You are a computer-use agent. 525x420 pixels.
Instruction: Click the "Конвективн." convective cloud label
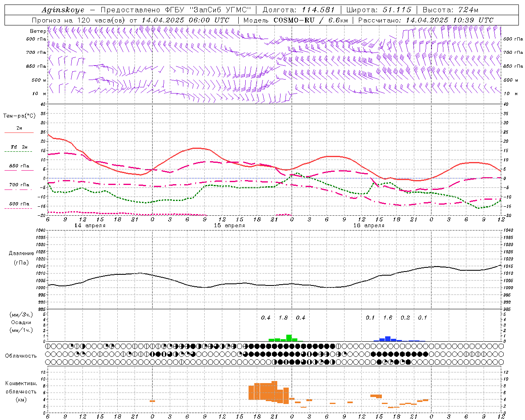tap(21, 383)
